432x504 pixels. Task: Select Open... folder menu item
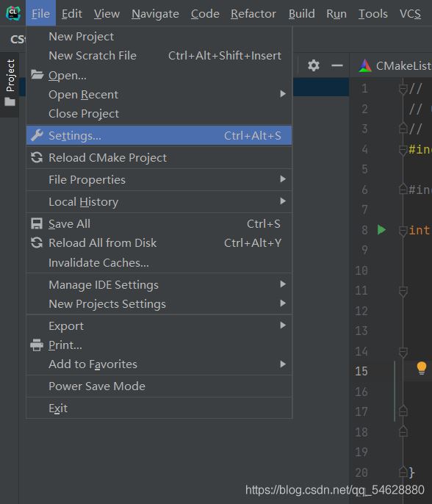pyautogui.click(x=159, y=76)
